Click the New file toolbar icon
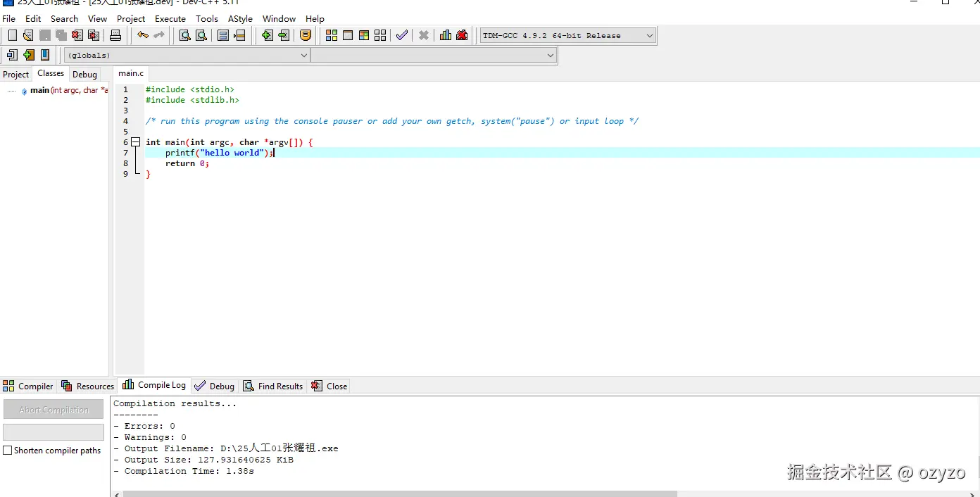Screen dimensions: 980x497 tap(12, 35)
